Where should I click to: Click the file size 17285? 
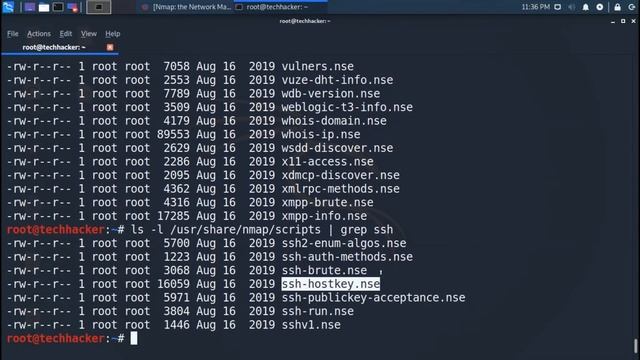point(173,216)
